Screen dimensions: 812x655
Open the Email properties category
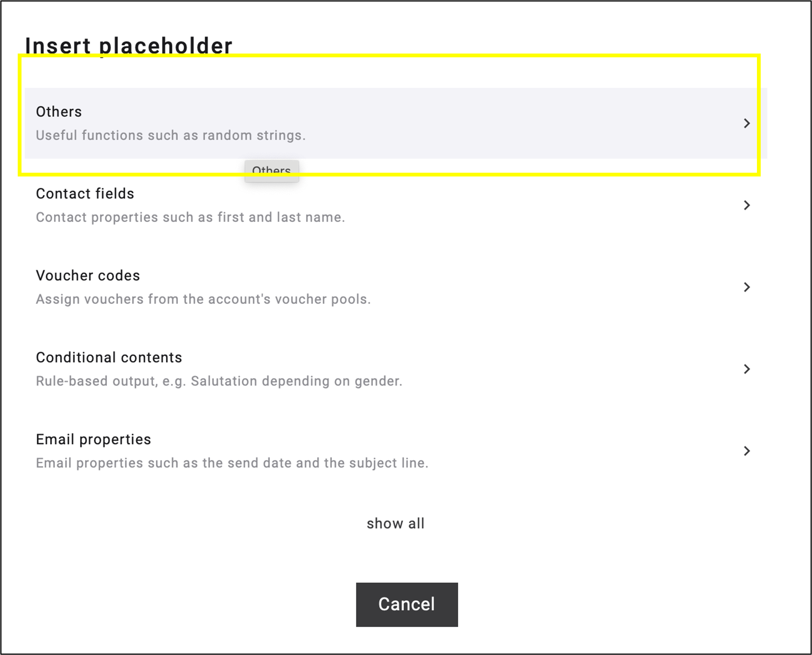pos(396,451)
